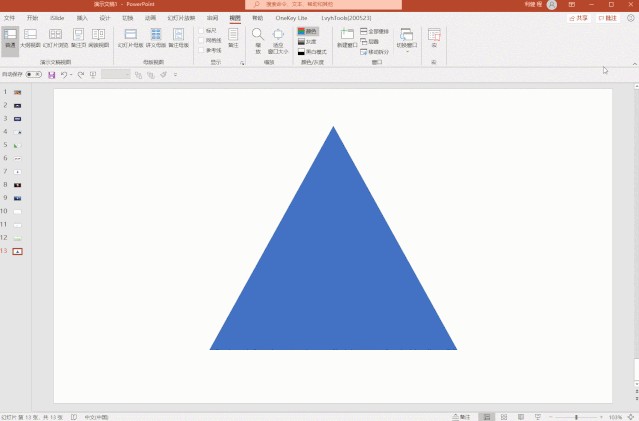Open the 插入 ribbon tab
639x421 pixels.
(82, 18)
